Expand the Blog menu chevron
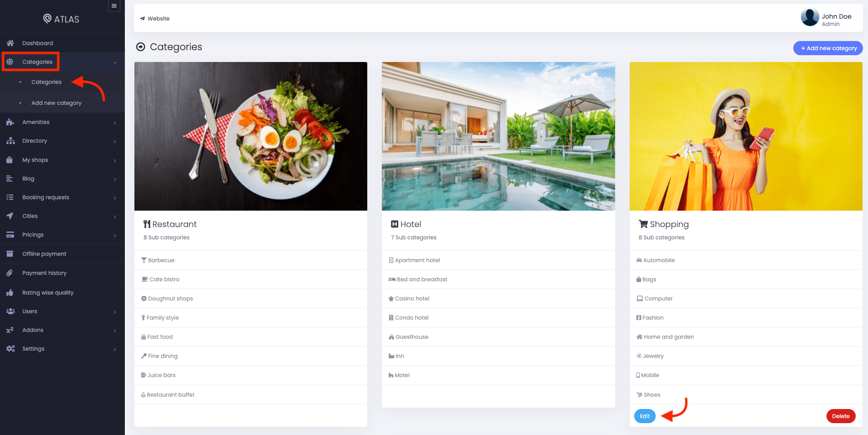The image size is (868, 435). click(x=115, y=179)
